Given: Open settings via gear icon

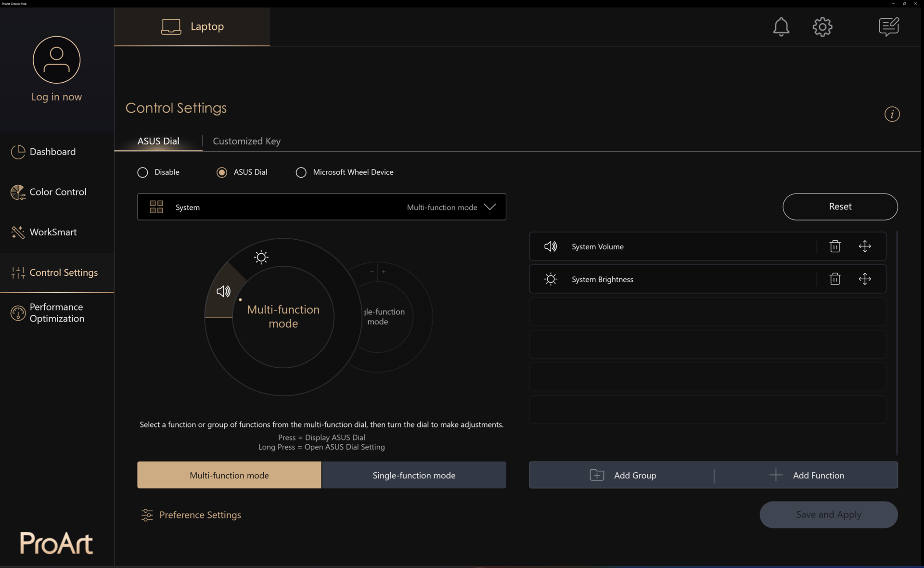Looking at the screenshot, I should point(822,27).
